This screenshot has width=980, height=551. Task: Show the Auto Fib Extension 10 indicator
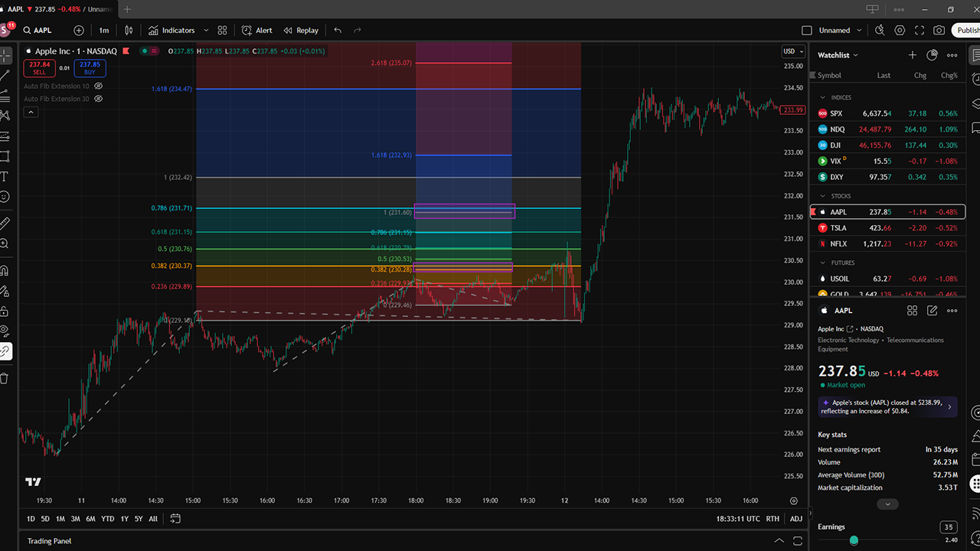[98, 86]
